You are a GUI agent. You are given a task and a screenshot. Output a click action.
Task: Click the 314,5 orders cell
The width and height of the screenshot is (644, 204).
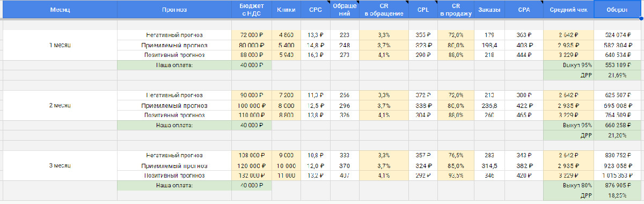click(489, 165)
